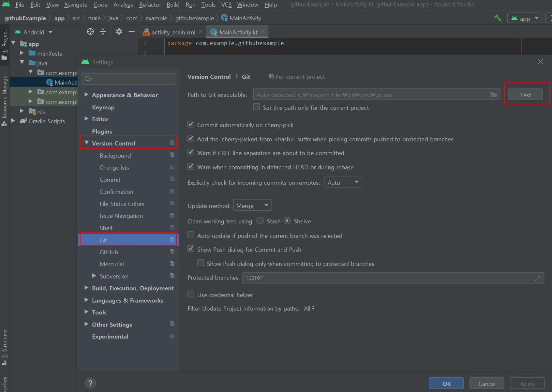Viewport: 552px width, 392px height.
Task: Click project-level icon beside GitHub row
Action: pyautogui.click(x=172, y=252)
